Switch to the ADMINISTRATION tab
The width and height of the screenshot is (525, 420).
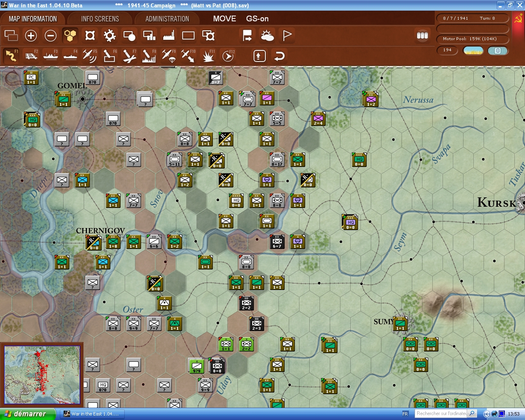[x=167, y=19]
